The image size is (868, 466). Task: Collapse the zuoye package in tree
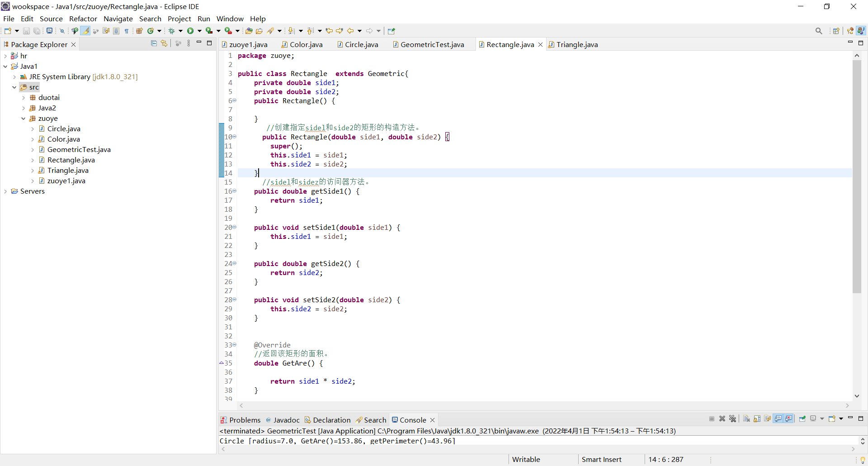pos(23,119)
